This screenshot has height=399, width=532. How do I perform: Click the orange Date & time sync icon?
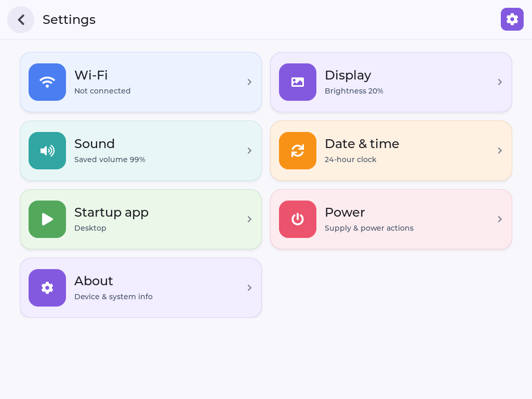(298, 151)
